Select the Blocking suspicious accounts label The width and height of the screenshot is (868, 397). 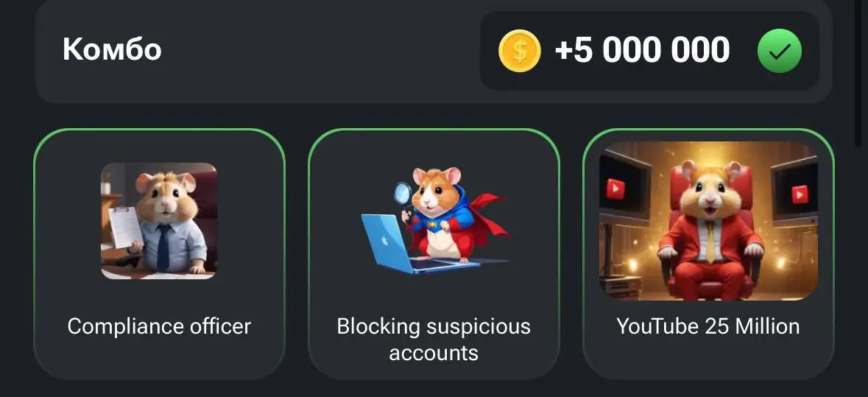point(434,340)
